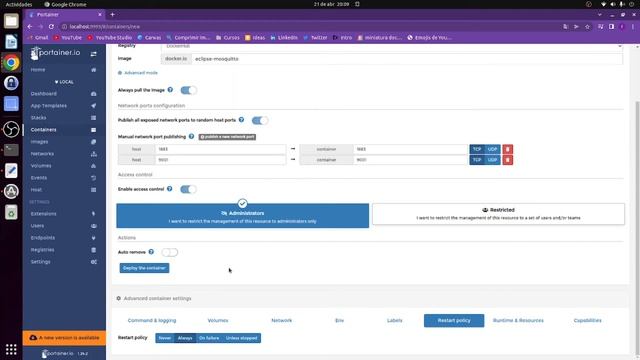
Task: Open Home icon in Portainer sidebar
Action: tap(93, 70)
